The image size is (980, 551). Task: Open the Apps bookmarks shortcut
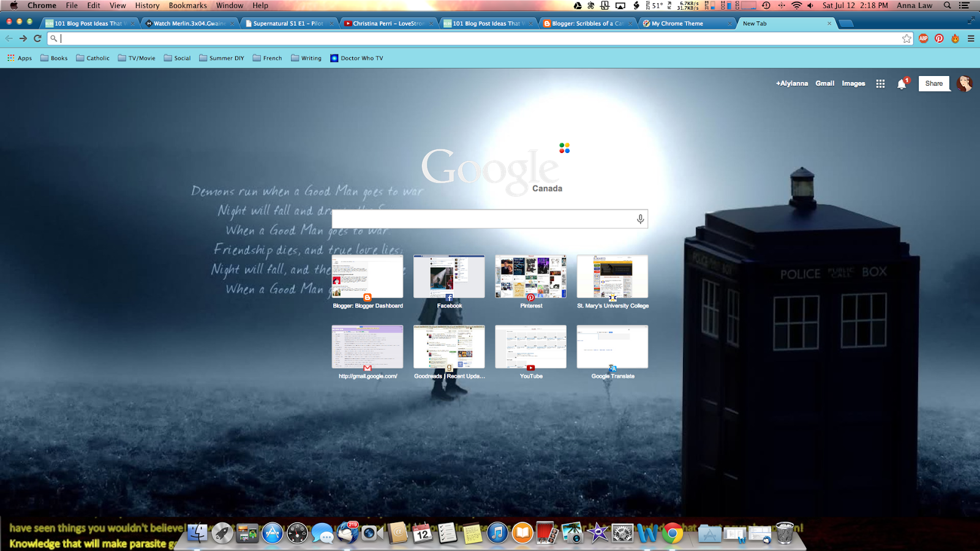pyautogui.click(x=20, y=58)
